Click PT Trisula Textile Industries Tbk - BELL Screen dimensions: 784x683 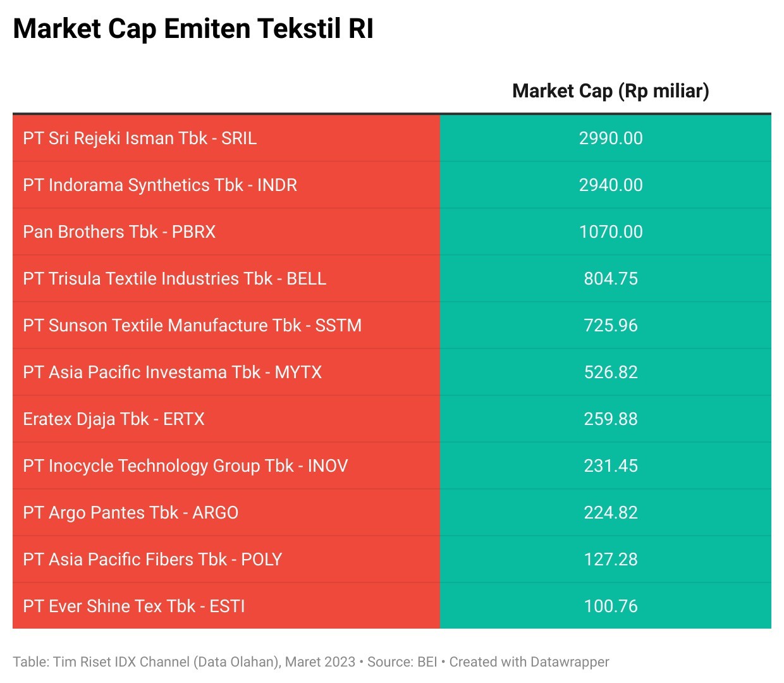pyautogui.click(x=175, y=279)
